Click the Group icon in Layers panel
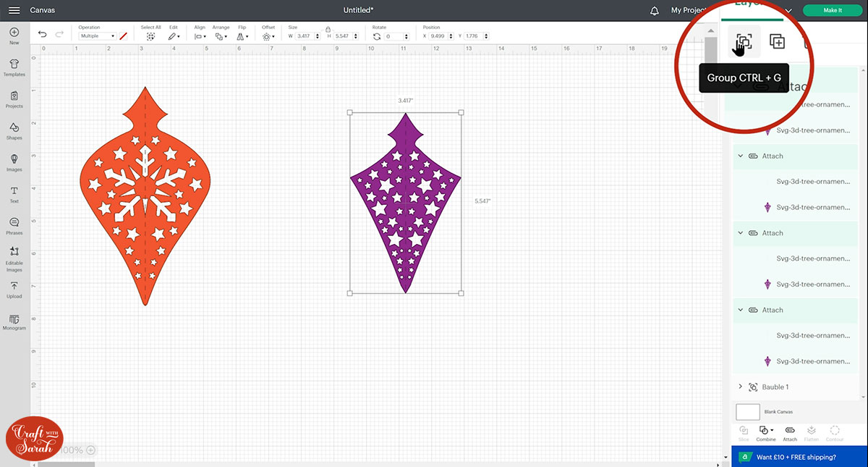The image size is (868, 467). (x=744, y=41)
